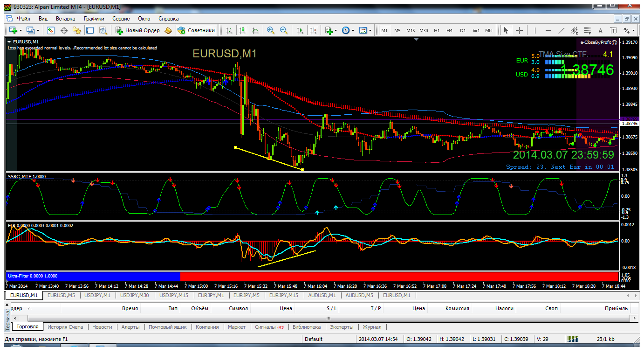Open the Strategy Tester magnifier icon

coord(103,30)
